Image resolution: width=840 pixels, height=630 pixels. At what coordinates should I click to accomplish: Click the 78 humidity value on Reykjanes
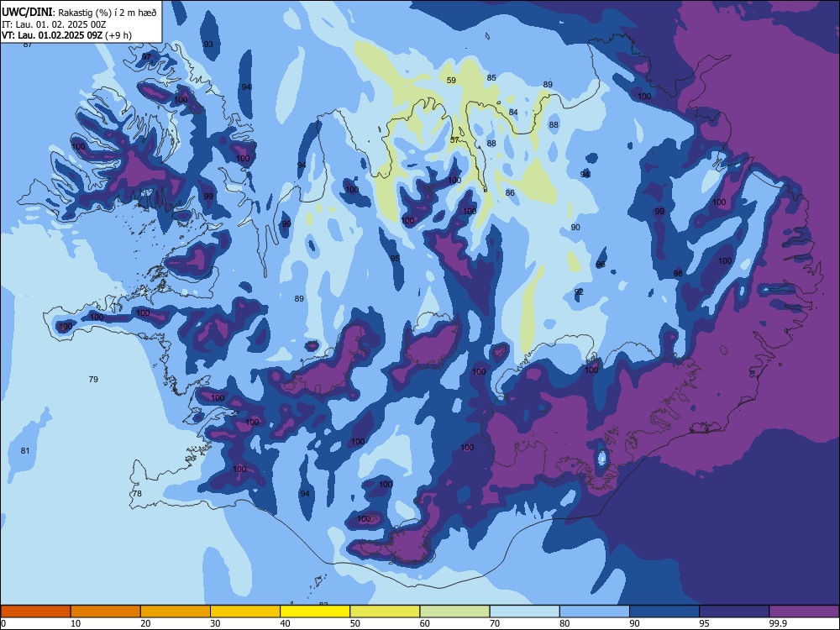point(137,493)
